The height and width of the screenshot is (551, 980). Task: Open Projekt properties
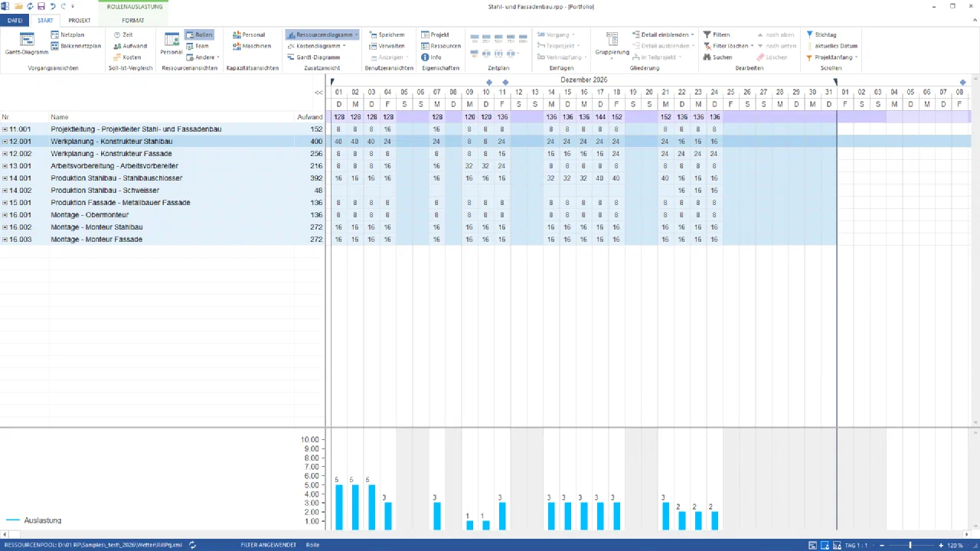pyautogui.click(x=435, y=34)
